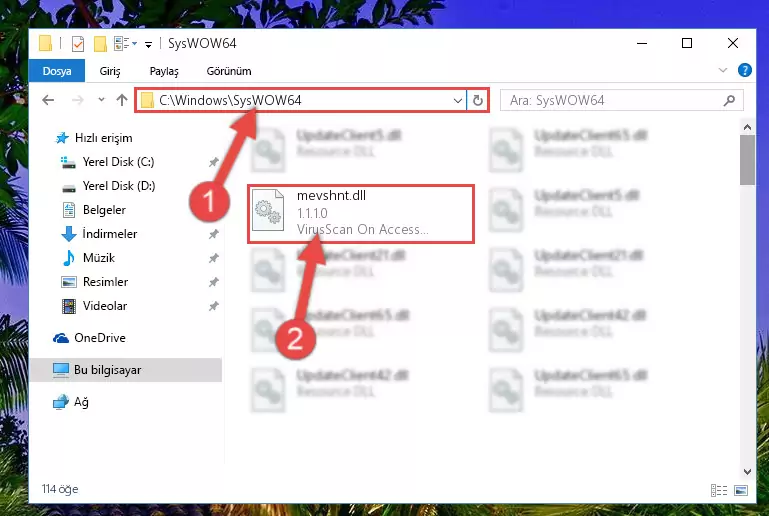Click the mevshnt.dll gear file icon
This screenshot has width=769, height=516.
(268, 210)
